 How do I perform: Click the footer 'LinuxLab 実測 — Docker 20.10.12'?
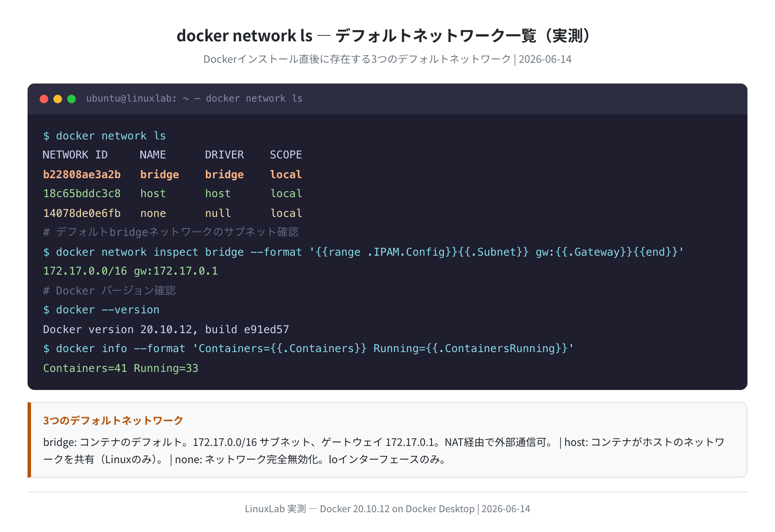click(x=387, y=509)
